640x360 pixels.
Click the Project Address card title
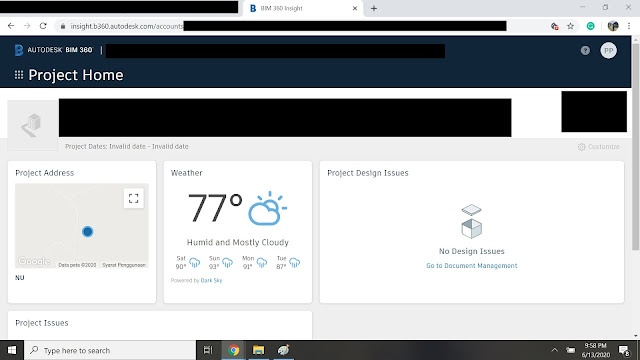(45, 173)
